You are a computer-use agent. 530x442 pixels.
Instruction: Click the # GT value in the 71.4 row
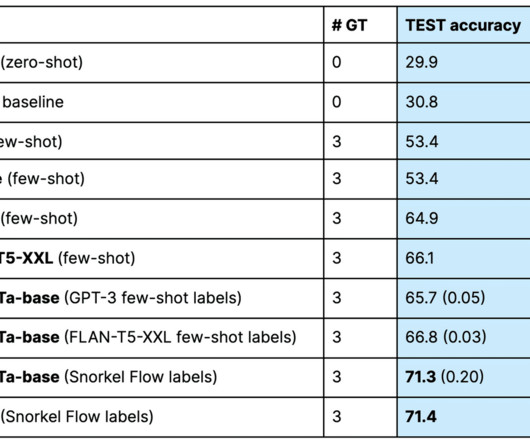336,416
